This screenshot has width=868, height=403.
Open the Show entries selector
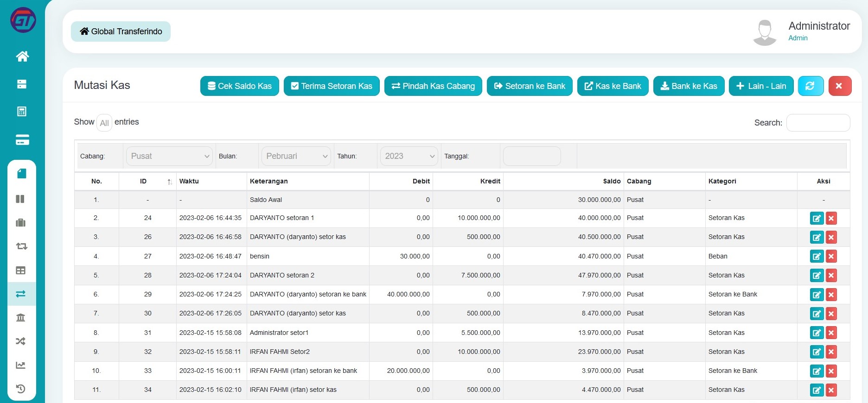pyautogui.click(x=104, y=123)
